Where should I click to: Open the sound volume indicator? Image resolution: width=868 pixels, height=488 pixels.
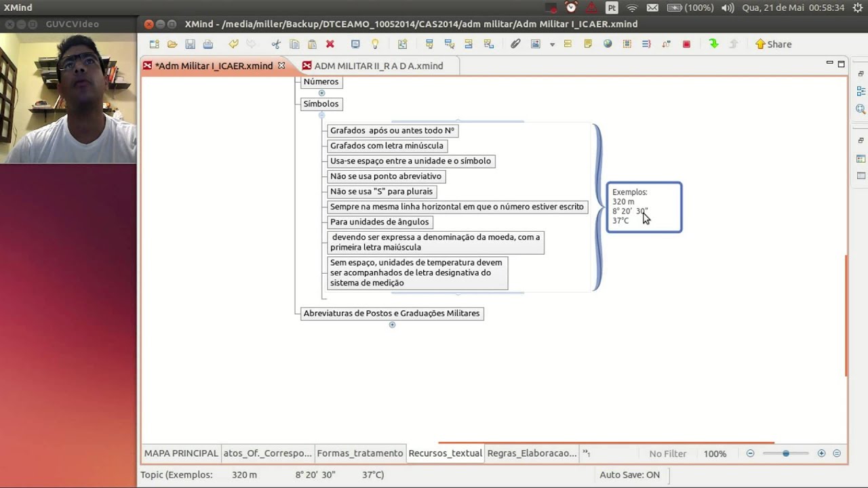point(728,7)
